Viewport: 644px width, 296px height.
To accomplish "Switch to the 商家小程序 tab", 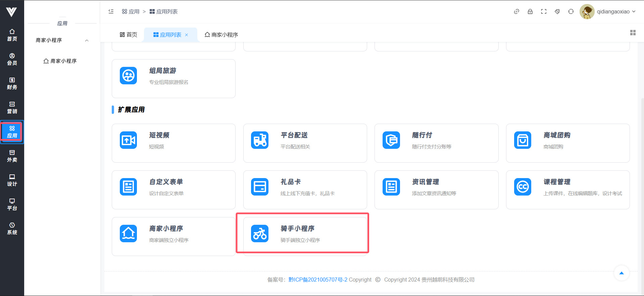I will click(221, 35).
